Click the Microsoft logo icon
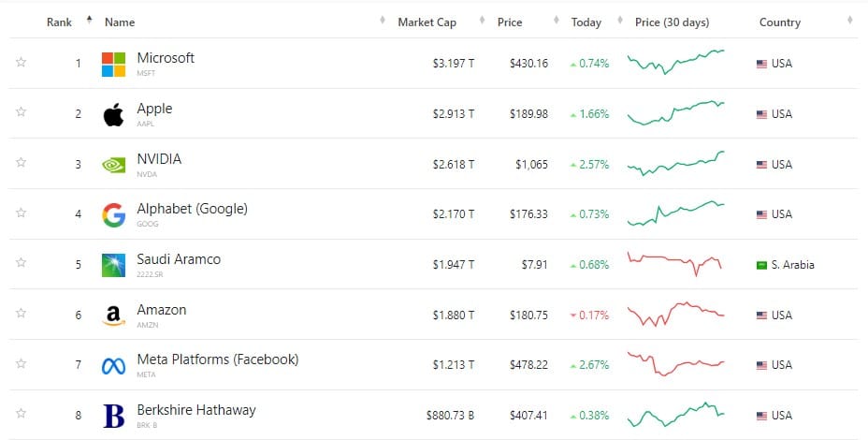The width and height of the screenshot is (868, 440). point(113,65)
